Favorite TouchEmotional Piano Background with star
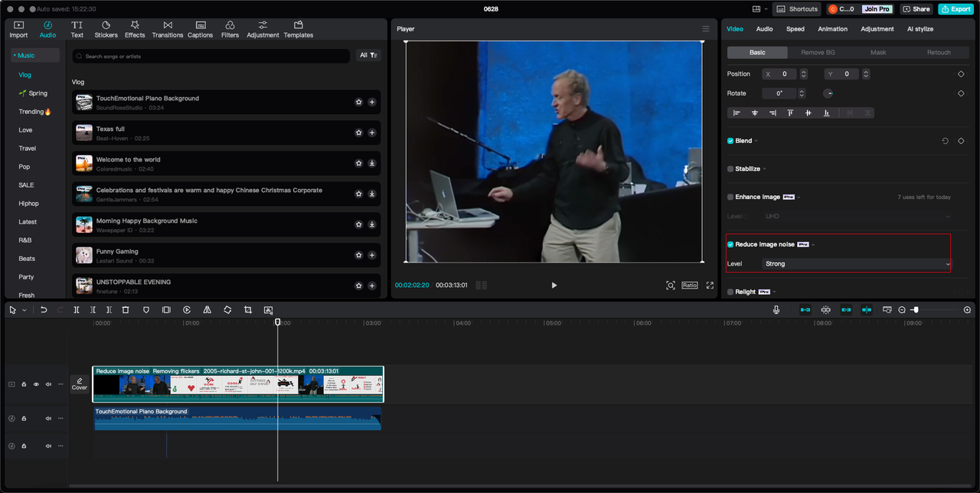The height and width of the screenshot is (493, 980). pos(358,102)
